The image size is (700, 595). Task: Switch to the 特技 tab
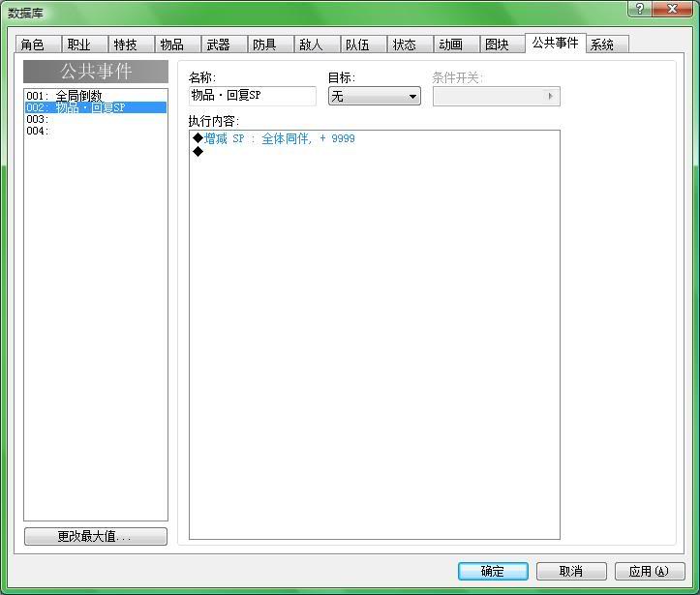coord(132,45)
